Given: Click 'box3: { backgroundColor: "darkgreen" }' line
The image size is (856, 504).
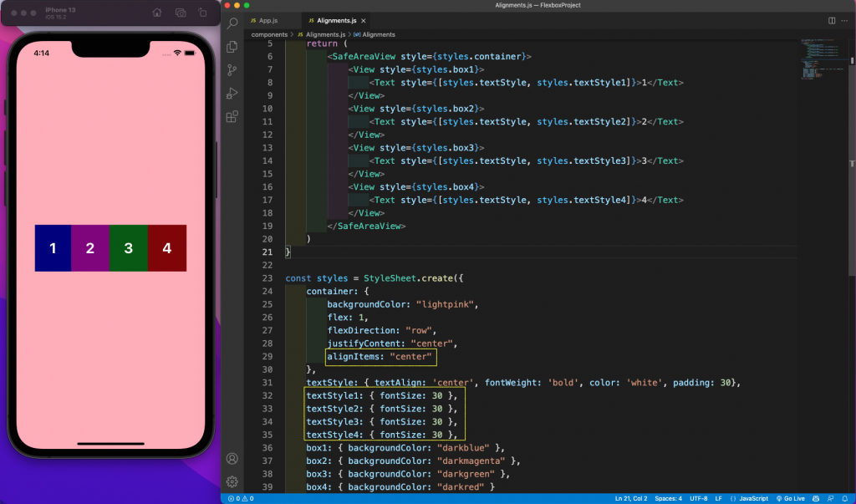Looking at the screenshot, I should click(x=408, y=475).
